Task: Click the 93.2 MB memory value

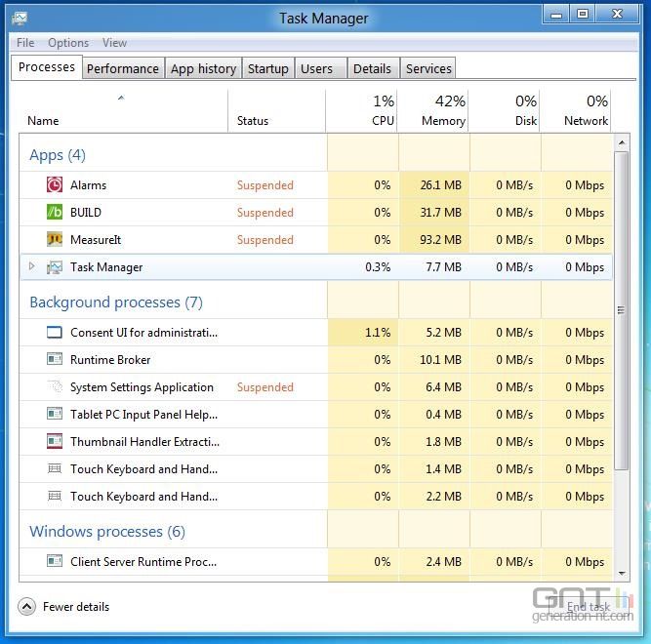Action: 440,240
